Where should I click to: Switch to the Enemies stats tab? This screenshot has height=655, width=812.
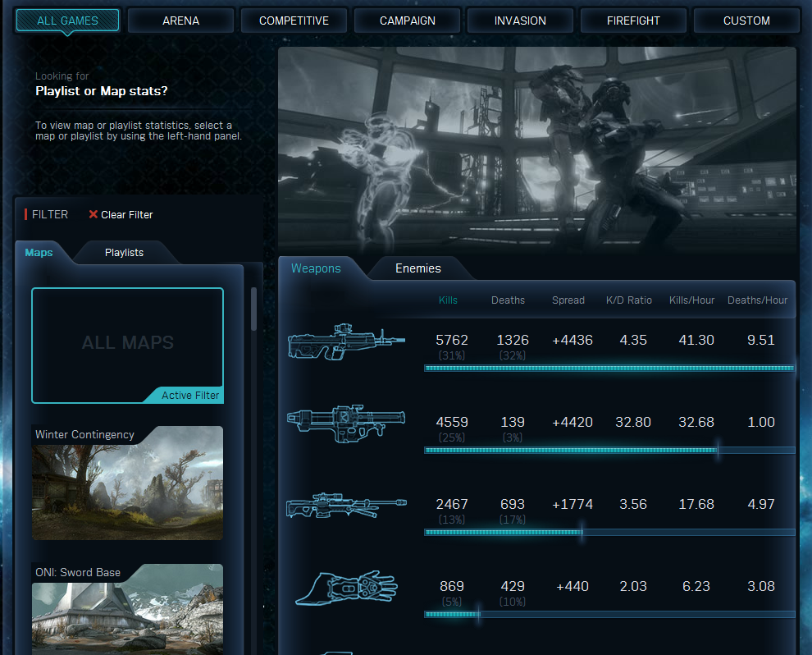tap(418, 268)
